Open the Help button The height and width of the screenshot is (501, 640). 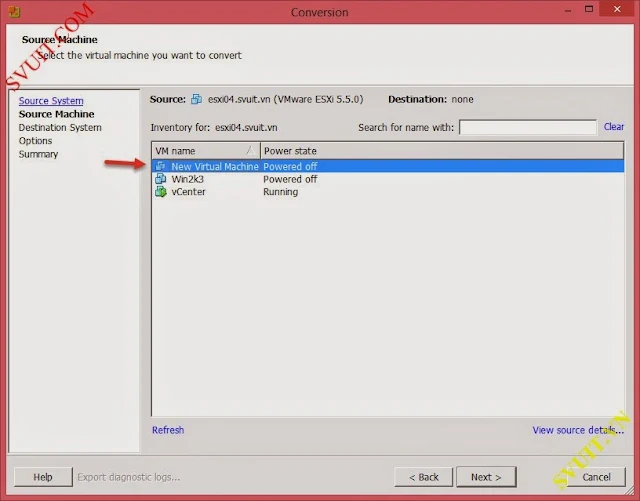tap(43, 477)
